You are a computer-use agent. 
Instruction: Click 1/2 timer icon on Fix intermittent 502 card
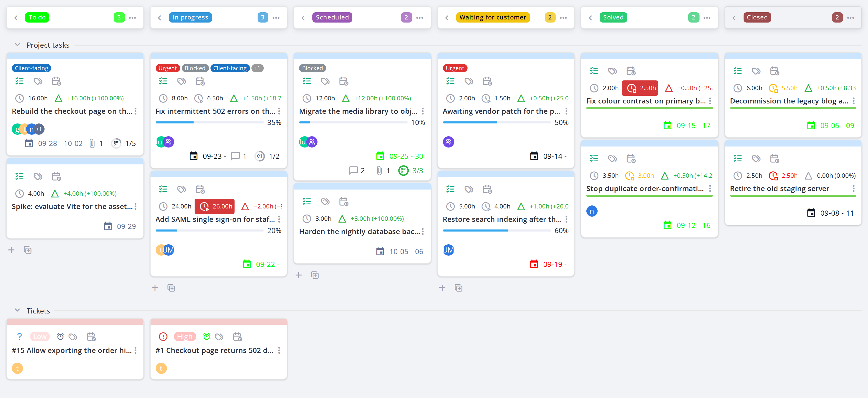[x=259, y=156]
